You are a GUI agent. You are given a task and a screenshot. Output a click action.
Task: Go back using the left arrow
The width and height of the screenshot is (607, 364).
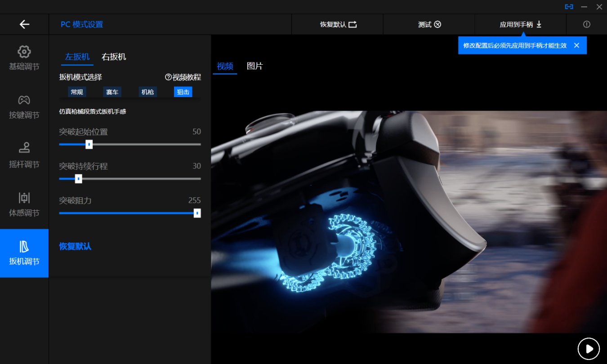point(24,24)
